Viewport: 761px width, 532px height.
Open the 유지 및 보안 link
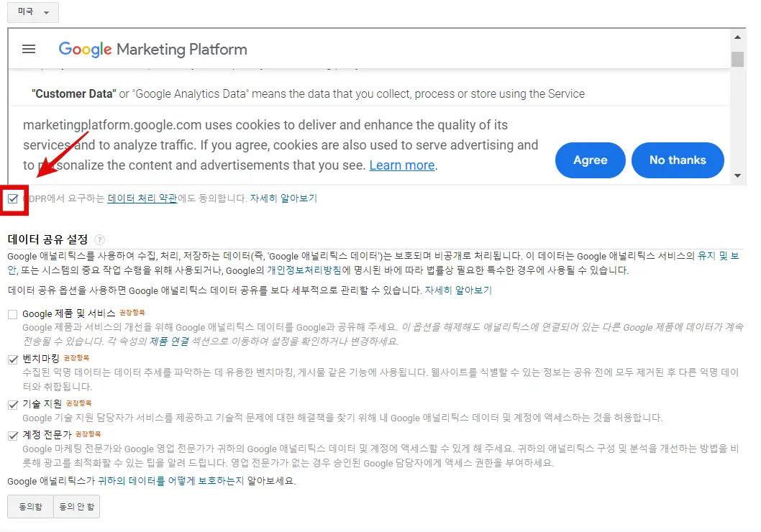click(719, 256)
